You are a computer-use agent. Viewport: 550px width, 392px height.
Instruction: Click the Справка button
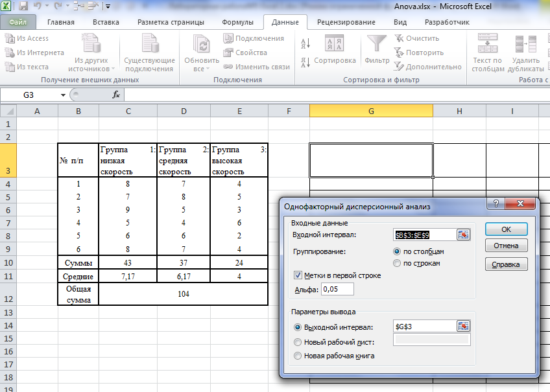coord(506,264)
